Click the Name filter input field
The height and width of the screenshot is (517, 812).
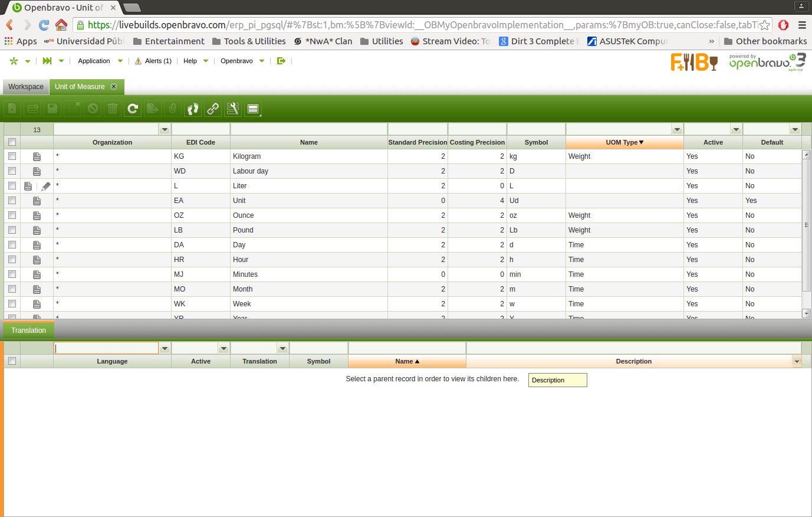click(x=308, y=129)
